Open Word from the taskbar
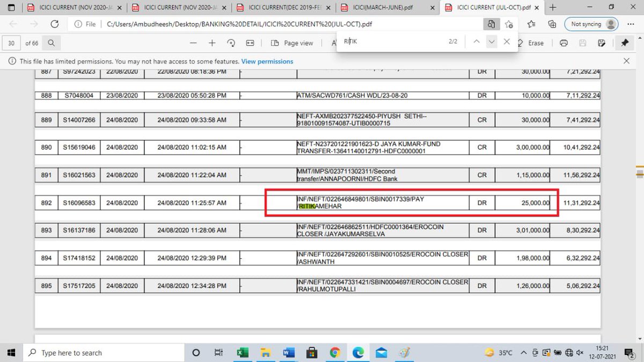This screenshot has height=362, width=644. click(x=288, y=352)
